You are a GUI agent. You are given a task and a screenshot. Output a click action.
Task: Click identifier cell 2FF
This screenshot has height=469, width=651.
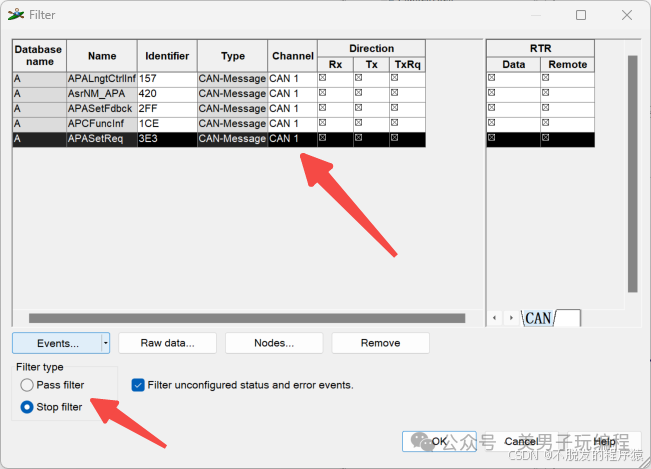tap(167, 109)
